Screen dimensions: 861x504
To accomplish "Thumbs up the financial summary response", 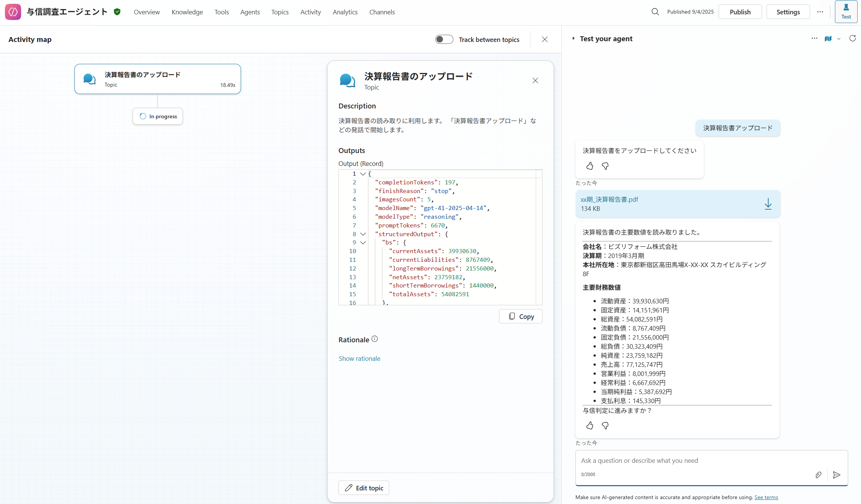I will 590,426.
